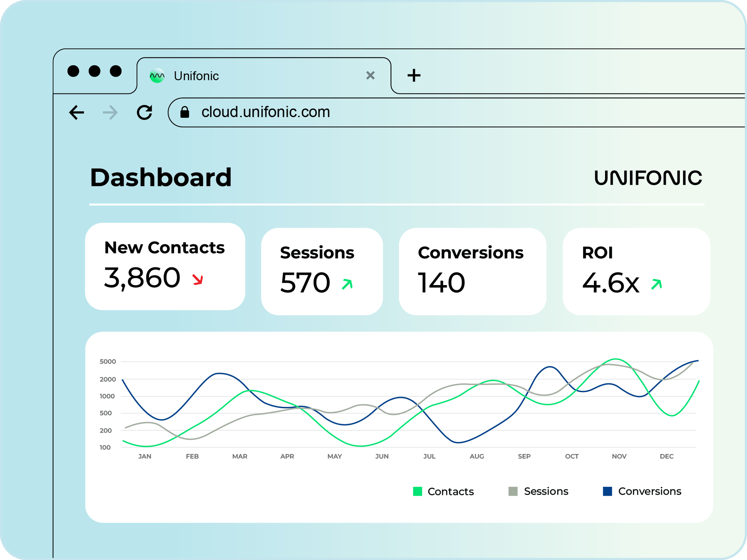Click the blue Conversions legend swatch
Viewport: 747px width, 560px height.
click(608, 491)
